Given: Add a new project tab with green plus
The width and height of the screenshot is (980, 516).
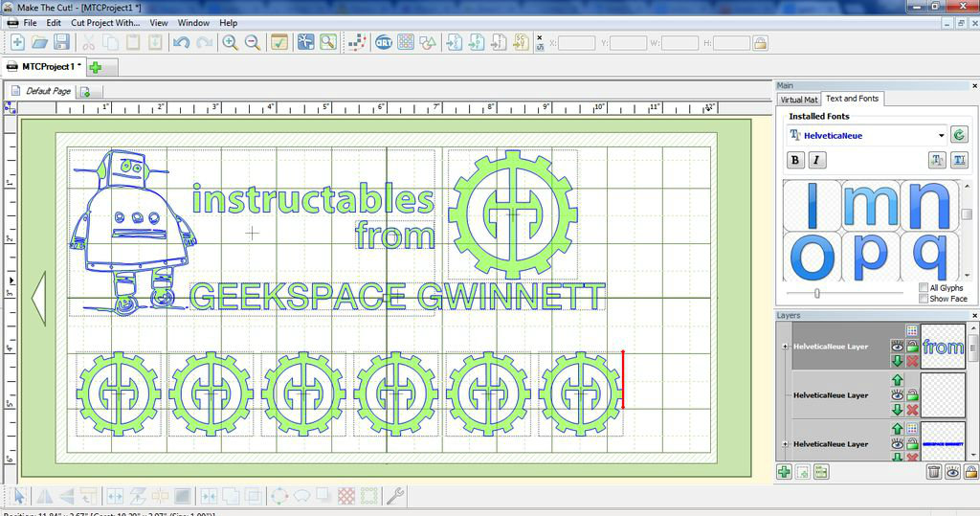Looking at the screenshot, I should [x=96, y=67].
